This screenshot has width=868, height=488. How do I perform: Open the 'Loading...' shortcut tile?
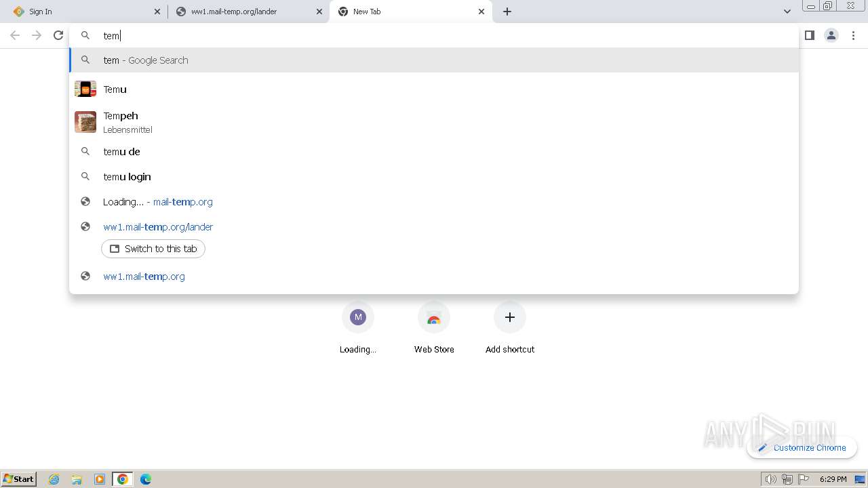point(358,328)
